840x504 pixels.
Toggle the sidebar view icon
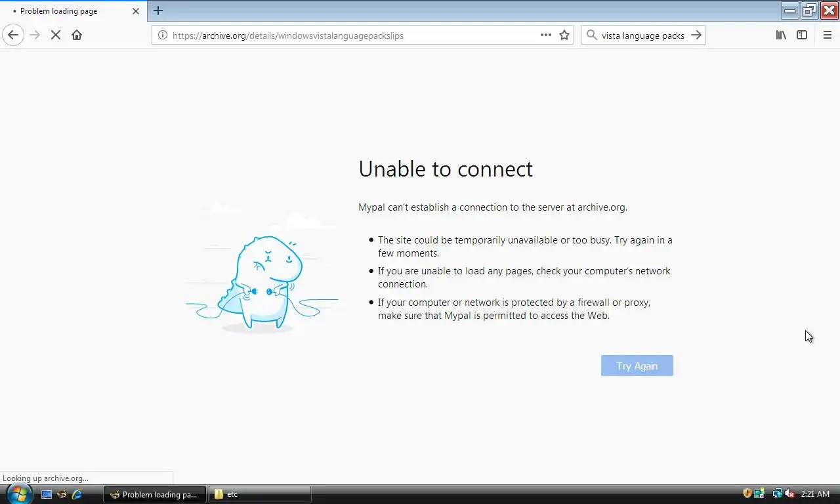pos(802,35)
